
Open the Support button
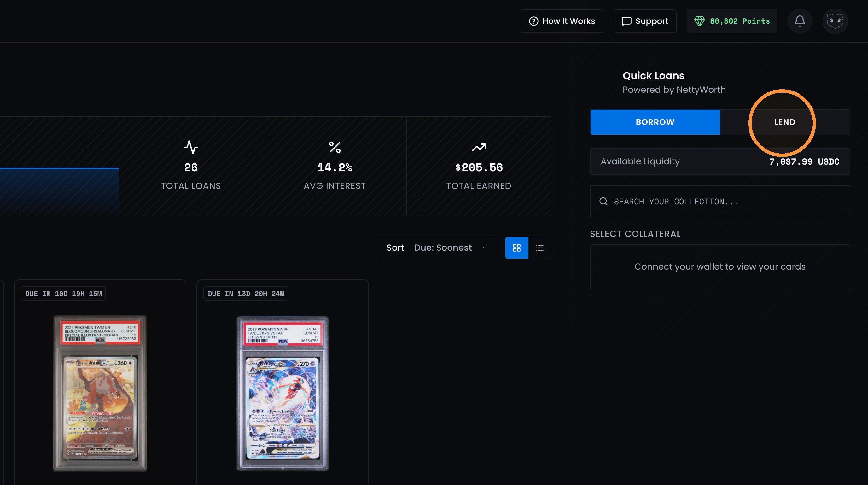click(644, 21)
